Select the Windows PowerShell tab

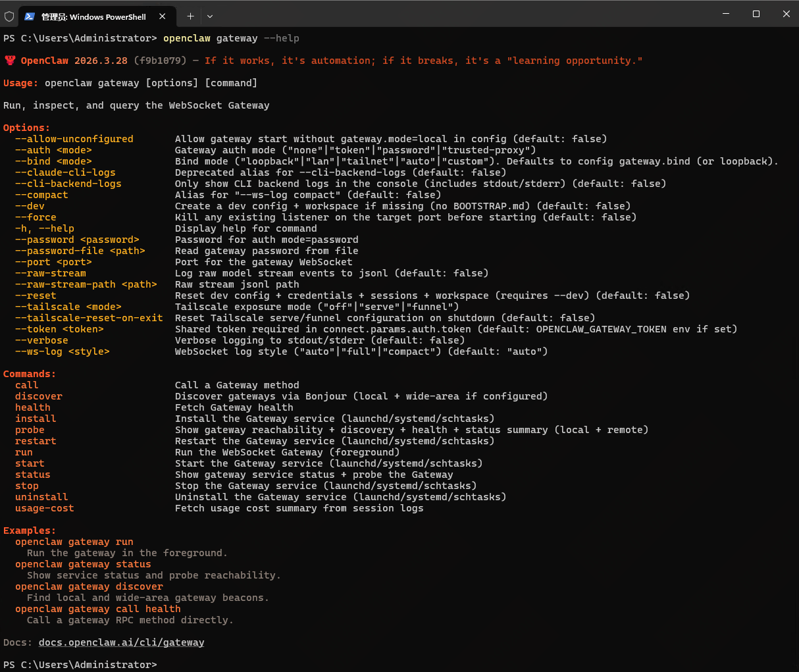tap(96, 16)
